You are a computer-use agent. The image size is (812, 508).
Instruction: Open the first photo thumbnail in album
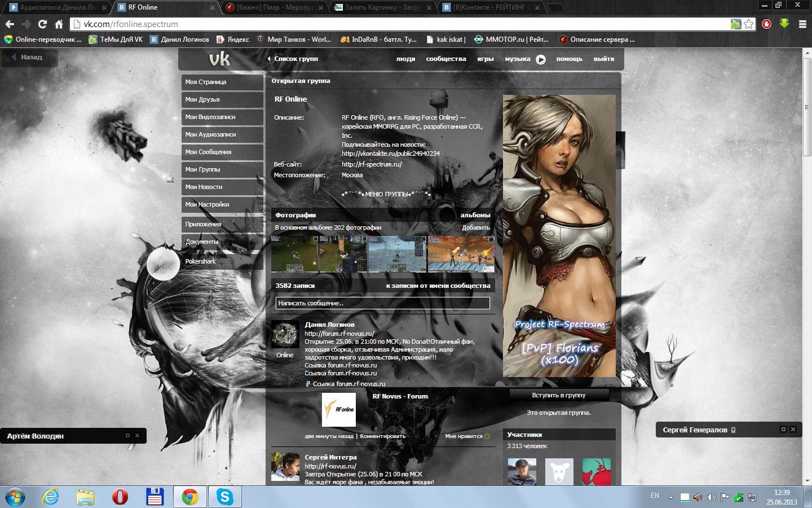click(294, 254)
